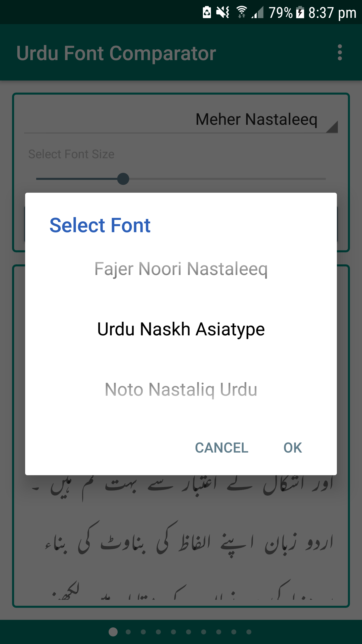Tap the 8:37 pm clock
This screenshot has width=362, height=644.
[x=332, y=13]
